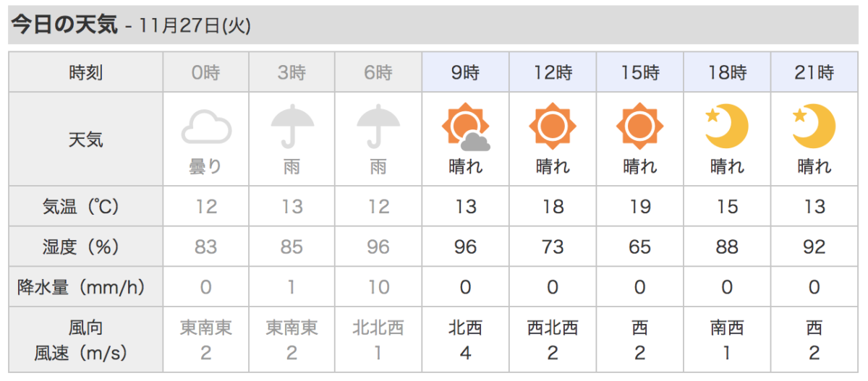Select the 12時 column header
This screenshot has height=381, width=868.
(x=553, y=72)
